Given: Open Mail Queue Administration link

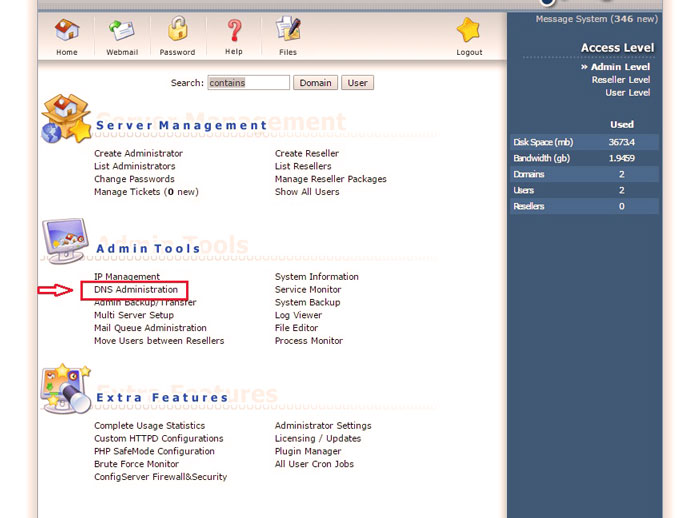Looking at the screenshot, I should pyautogui.click(x=150, y=328).
